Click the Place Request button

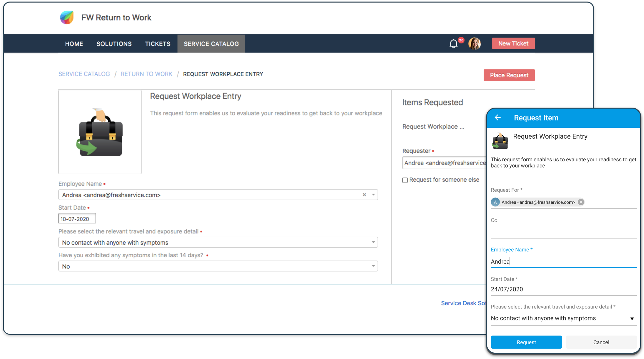(509, 75)
